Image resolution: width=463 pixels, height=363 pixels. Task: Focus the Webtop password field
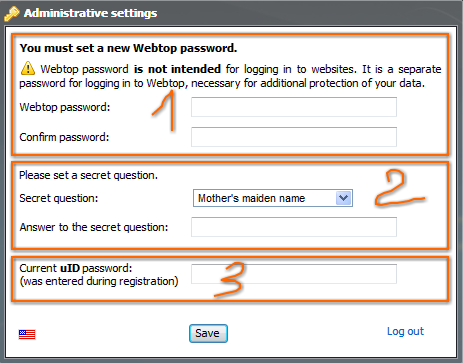pyautogui.click(x=294, y=107)
